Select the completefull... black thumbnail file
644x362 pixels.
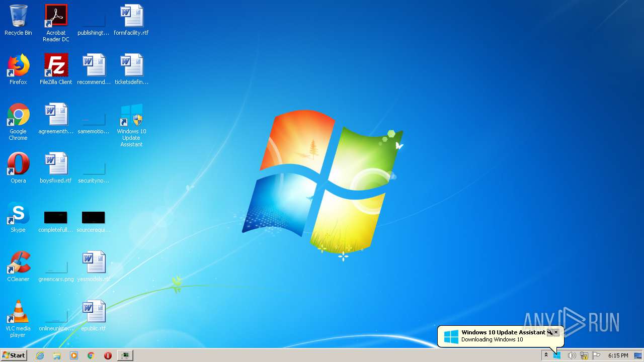pyautogui.click(x=56, y=221)
